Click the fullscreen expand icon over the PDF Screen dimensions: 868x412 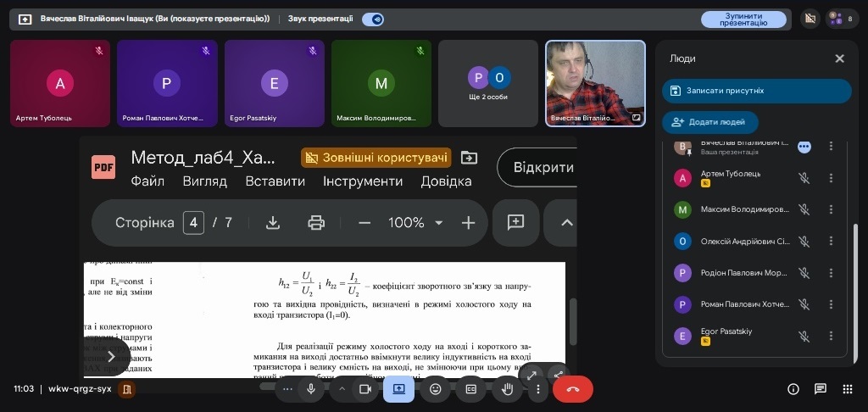(531, 376)
